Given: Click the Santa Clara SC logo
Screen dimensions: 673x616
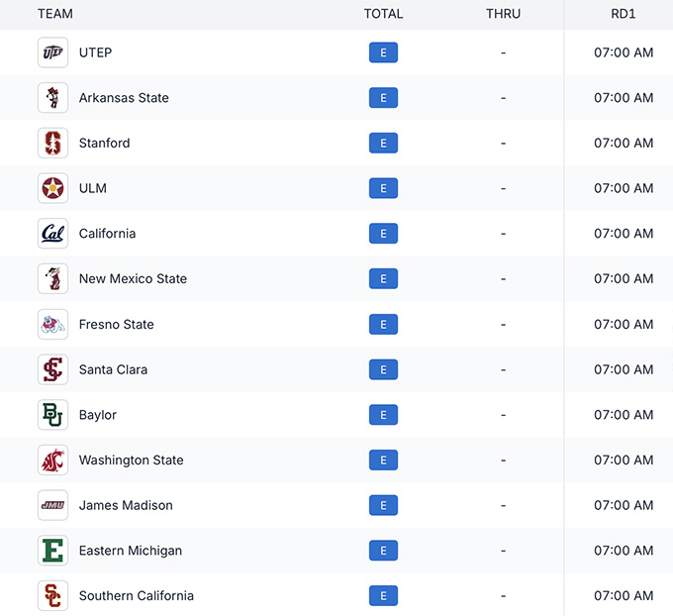Looking at the screenshot, I should point(52,369).
